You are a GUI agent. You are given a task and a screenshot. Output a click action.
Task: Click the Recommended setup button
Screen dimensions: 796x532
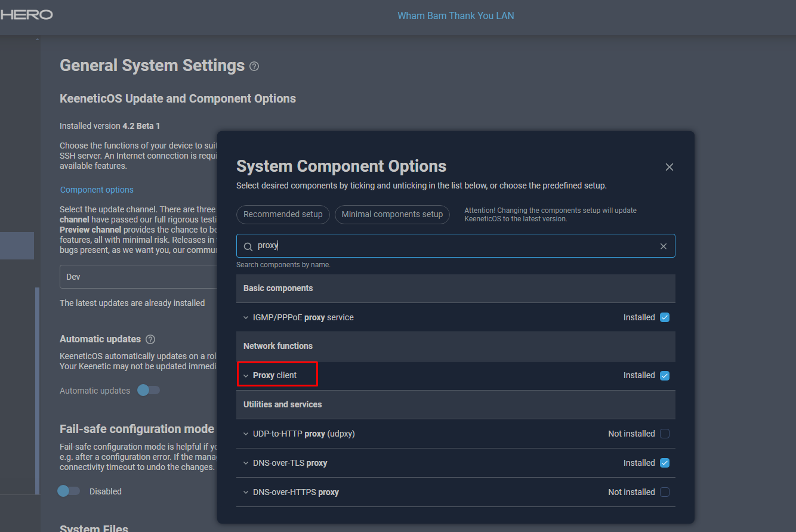click(x=283, y=214)
